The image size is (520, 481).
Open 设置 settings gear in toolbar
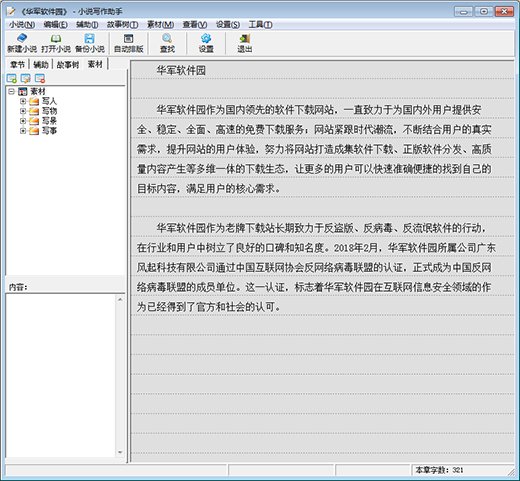point(206,43)
